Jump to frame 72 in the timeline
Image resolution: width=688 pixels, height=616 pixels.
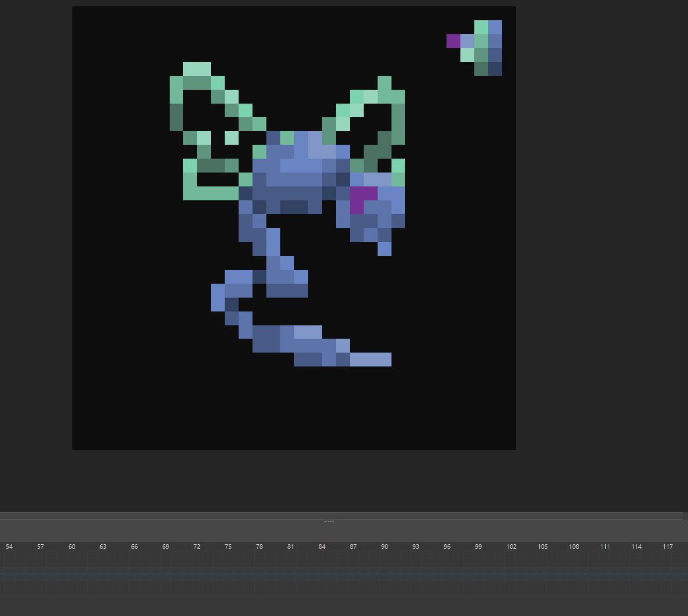196,547
